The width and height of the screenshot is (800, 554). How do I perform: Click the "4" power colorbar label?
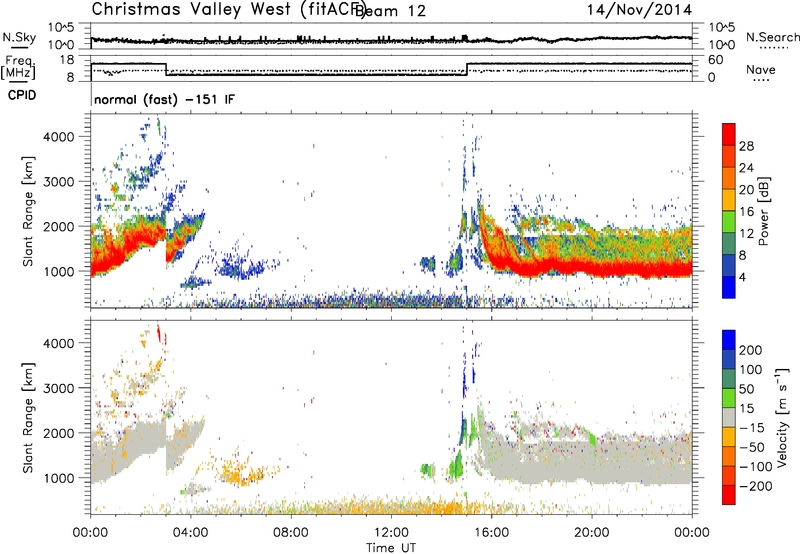pyautogui.click(x=743, y=277)
